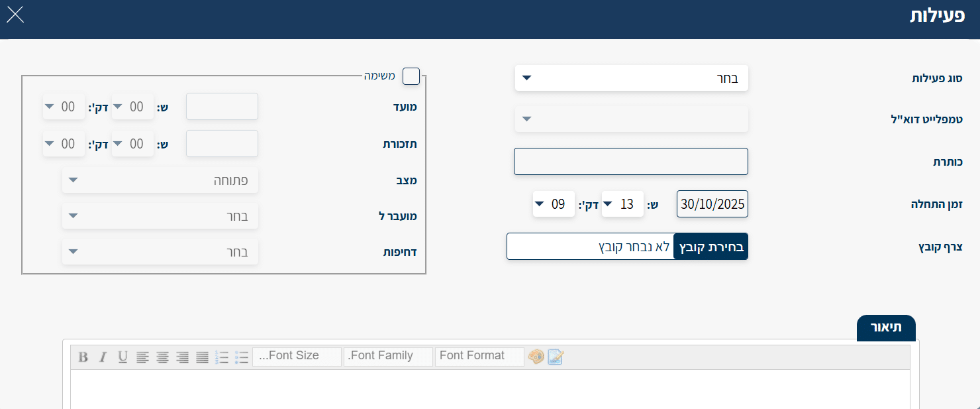This screenshot has width=980, height=409.
Task: Align text left in the editor toolbar
Action: tap(142, 357)
